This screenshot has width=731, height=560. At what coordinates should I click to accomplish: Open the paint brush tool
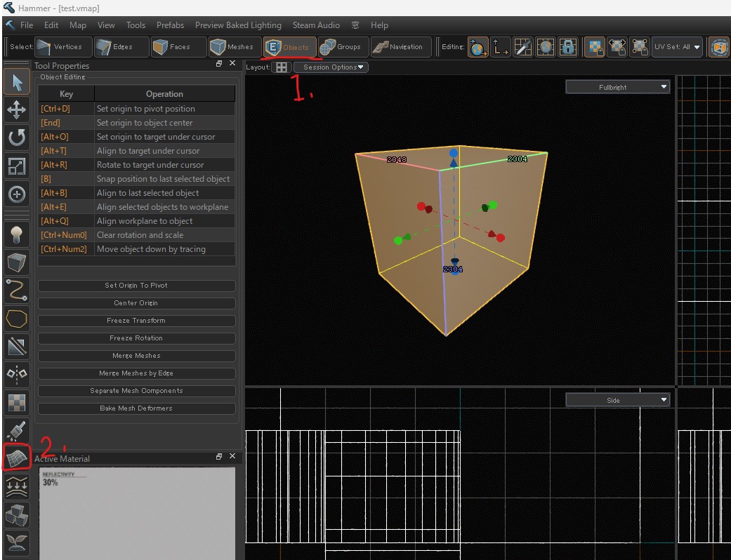(x=16, y=429)
